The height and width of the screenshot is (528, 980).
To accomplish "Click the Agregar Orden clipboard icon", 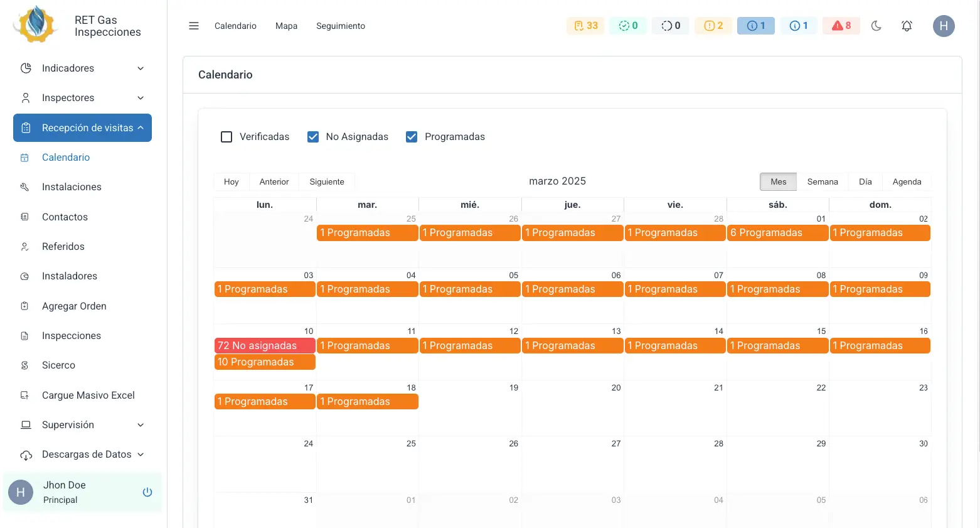I will [24, 306].
